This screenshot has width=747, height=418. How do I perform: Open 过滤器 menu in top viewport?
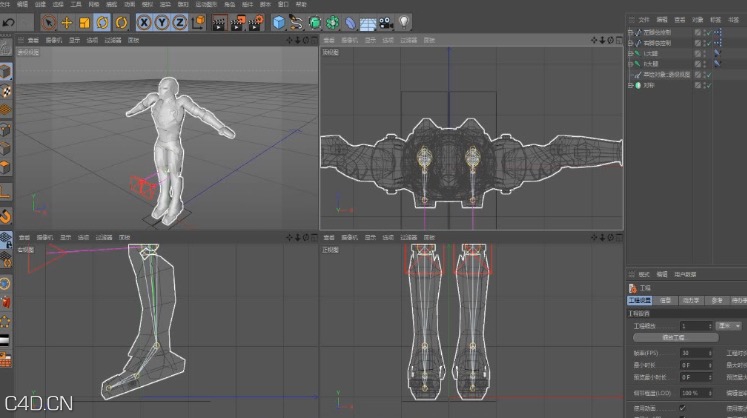pyautogui.click(x=408, y=41)
